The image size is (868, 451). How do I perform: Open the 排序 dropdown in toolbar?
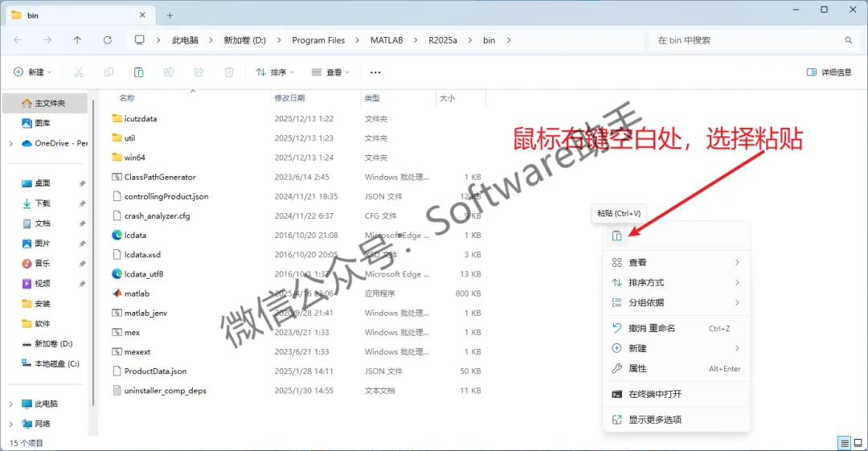pyautogui.click(x=275, y=72)
